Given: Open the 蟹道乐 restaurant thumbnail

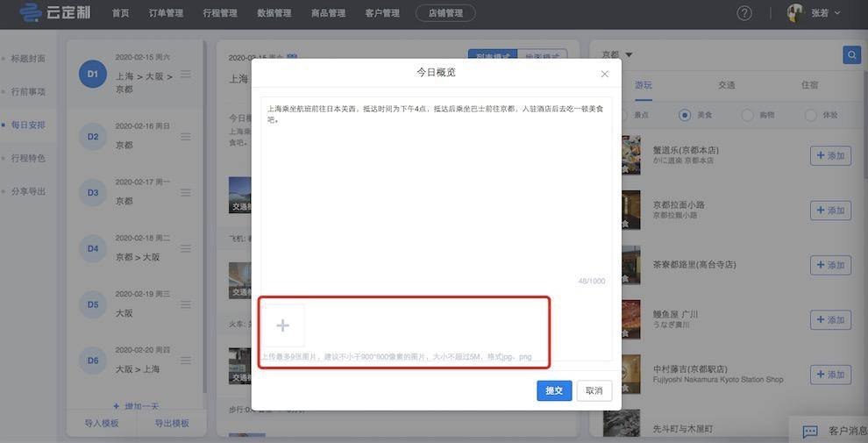Looking at the screenshot, I should click(x=631, y=155).
